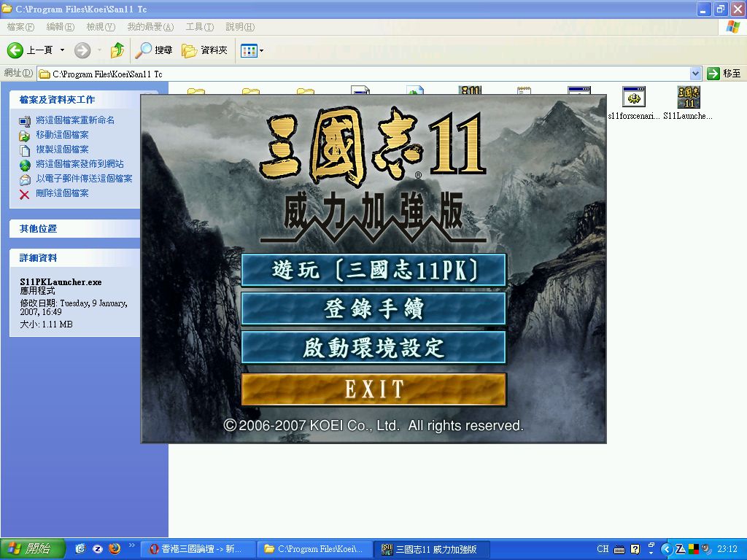This screenshot has height=560, width=747.
Task: Open the Views dropdown in toolbar
Action: click(x=252, y=50)
